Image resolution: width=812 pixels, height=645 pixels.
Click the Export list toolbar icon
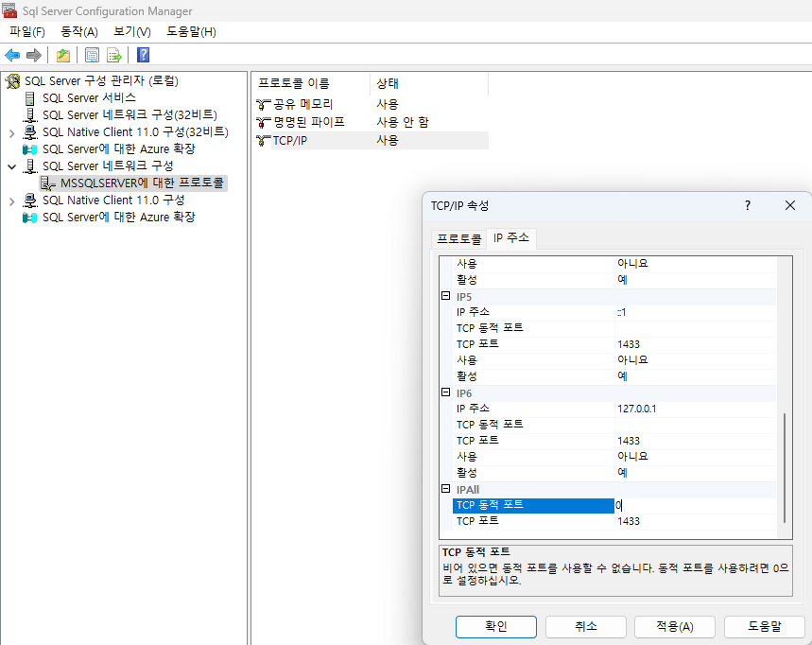pos(114,55)
